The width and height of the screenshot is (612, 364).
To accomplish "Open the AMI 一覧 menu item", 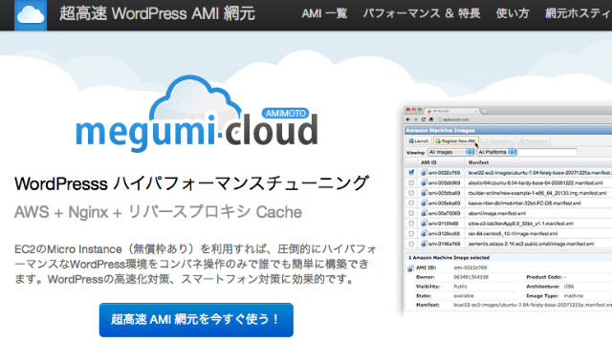I will (x=324, y=13).
